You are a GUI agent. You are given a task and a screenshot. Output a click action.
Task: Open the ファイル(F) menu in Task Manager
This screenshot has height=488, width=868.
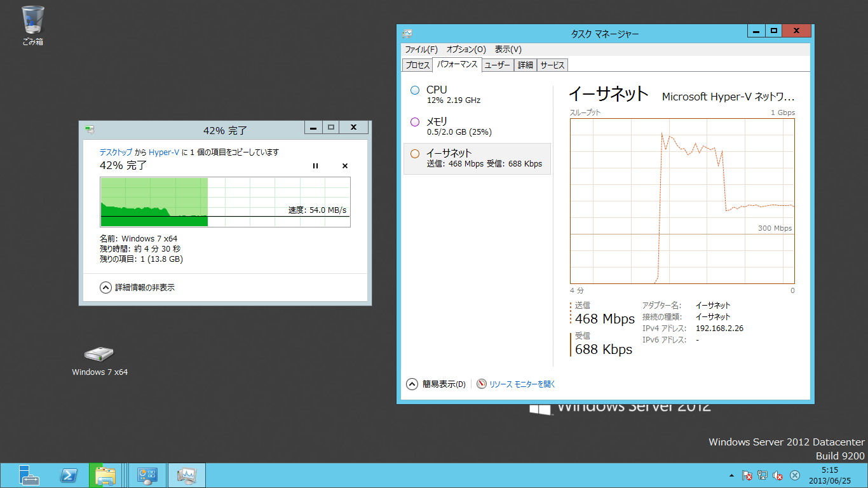coord(421,50)
